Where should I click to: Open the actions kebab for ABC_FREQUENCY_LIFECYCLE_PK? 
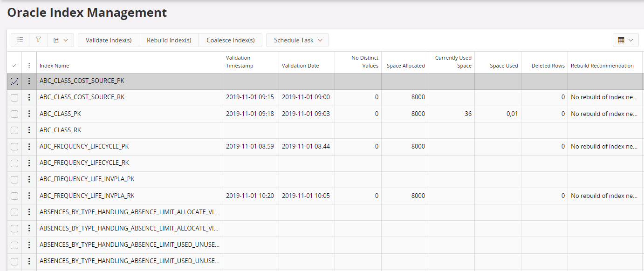coord(29,146)
